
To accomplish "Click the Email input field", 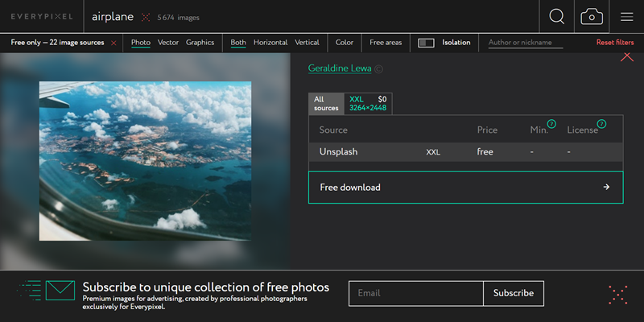I will [415, 293].
